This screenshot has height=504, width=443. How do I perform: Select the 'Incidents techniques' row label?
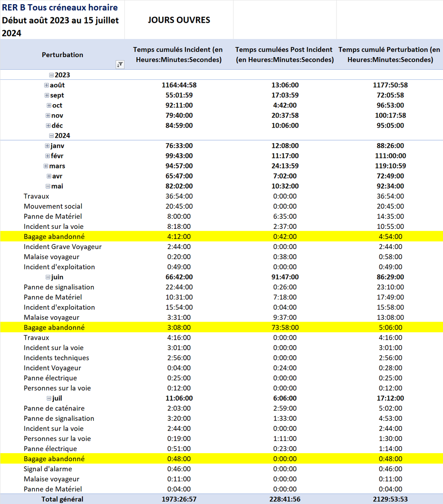pyautogui.click(x=56, y=358)
